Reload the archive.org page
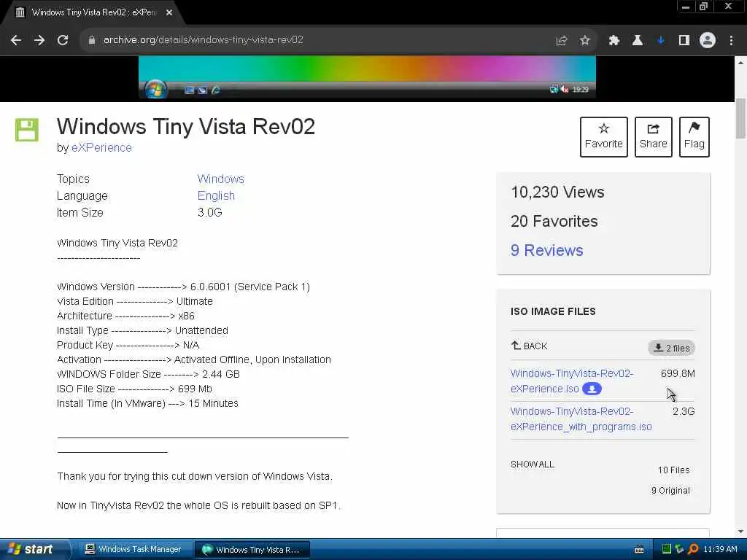The height and width of the screenshot is (560, 747). coord(63,40)
